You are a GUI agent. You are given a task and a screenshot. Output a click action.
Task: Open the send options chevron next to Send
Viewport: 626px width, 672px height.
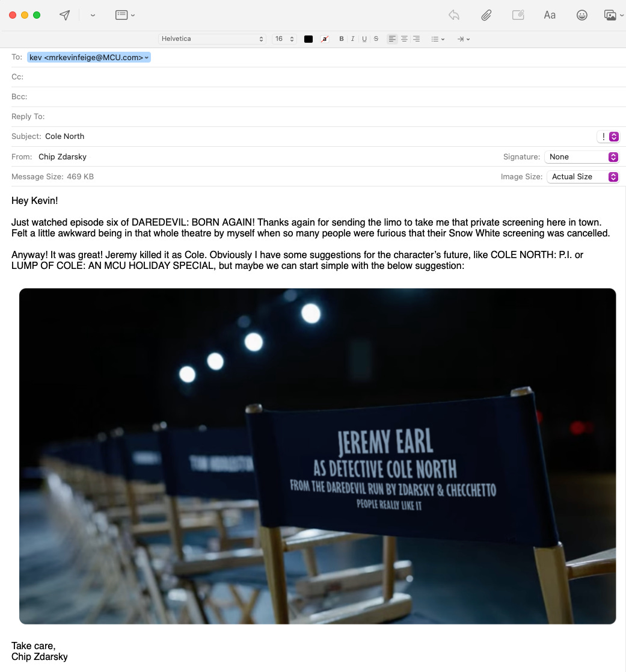coord(93,16)
